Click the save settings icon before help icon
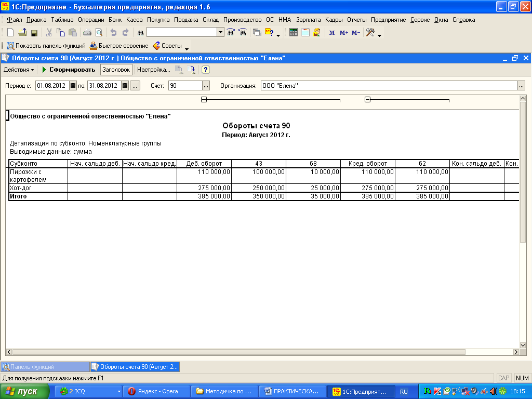The image size is (532, 399). coord(191,70)
